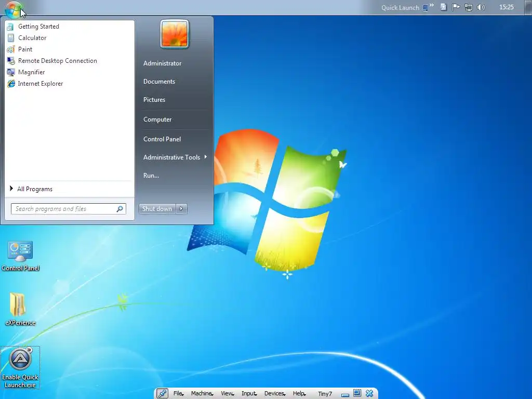Open Control Panel from Start menu
This screenshot has width=532, height=399.
[x=162, y=139]
